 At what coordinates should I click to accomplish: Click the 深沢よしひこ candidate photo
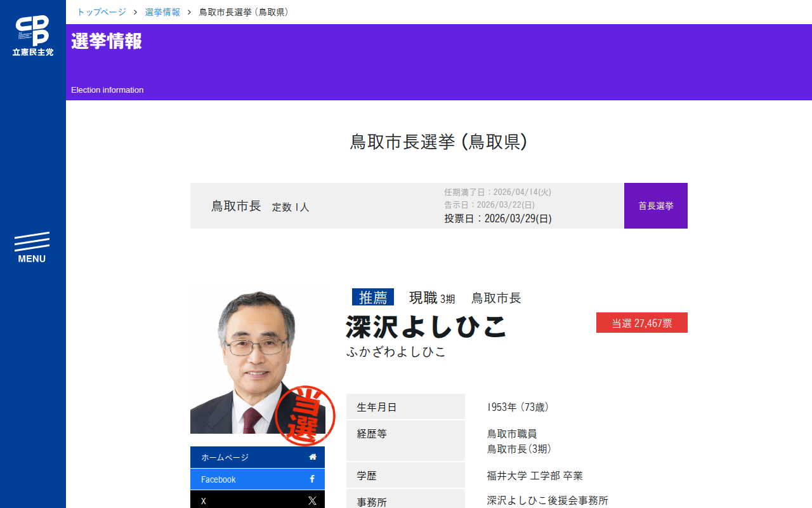tap(258, 362)
